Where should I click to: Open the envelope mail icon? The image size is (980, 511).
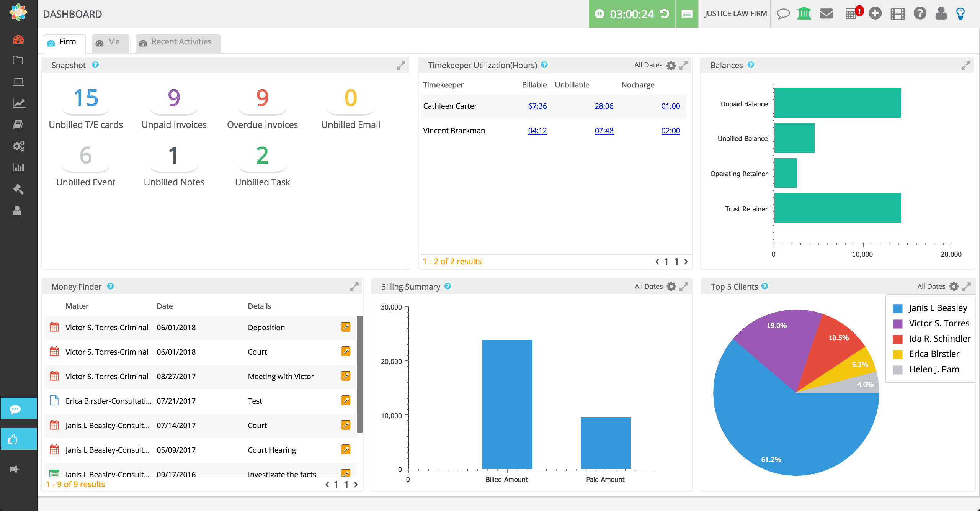pyautogui.click(x=826, y=14)
